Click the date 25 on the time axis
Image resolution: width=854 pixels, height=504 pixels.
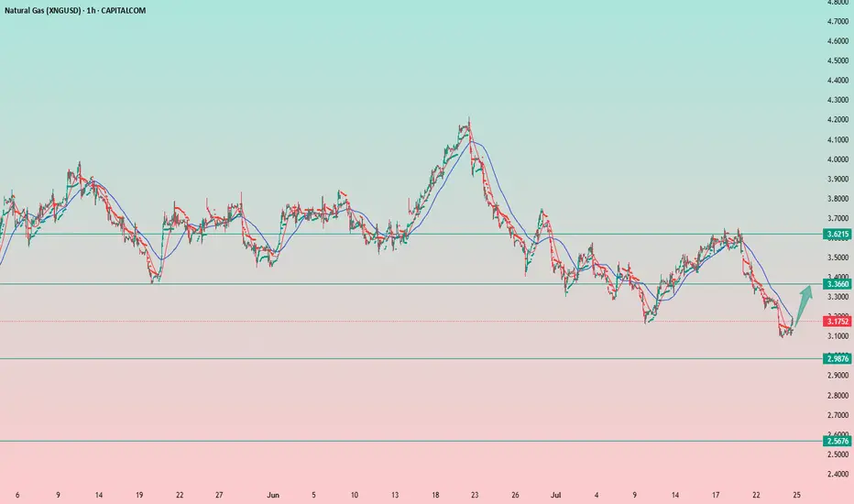(x=797, y=495)
